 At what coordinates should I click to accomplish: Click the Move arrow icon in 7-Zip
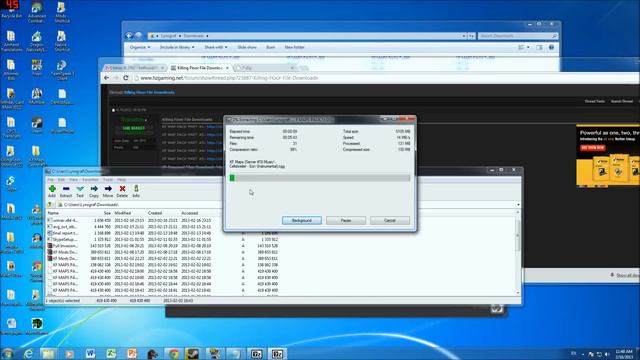108,189
